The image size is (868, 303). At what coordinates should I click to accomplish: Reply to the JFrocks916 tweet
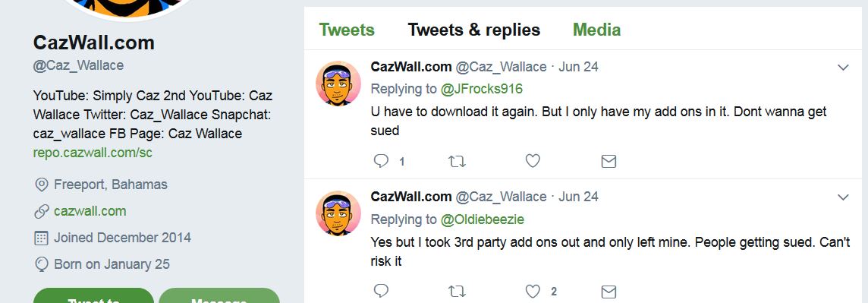[381, 161]
